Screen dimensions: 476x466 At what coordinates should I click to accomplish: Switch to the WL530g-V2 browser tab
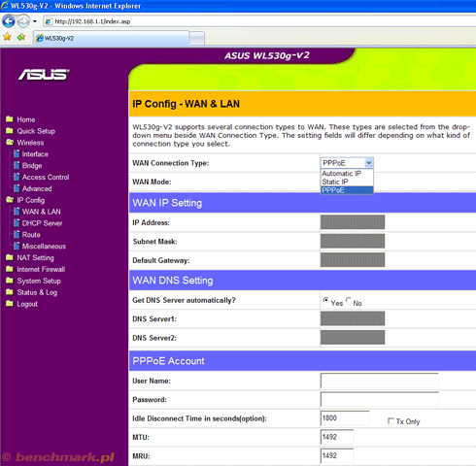(x=111, y=38)
